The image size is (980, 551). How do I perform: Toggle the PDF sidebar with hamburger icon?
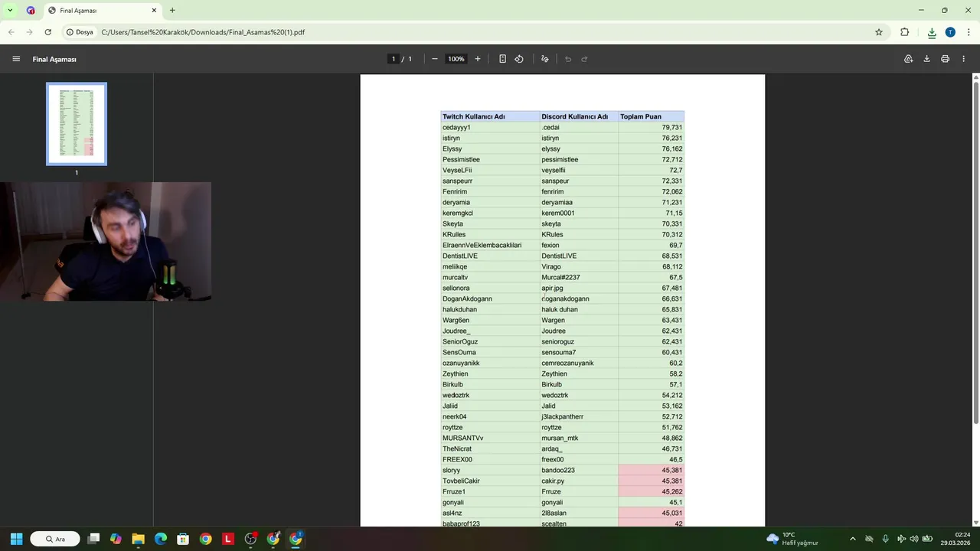point(16,59)
